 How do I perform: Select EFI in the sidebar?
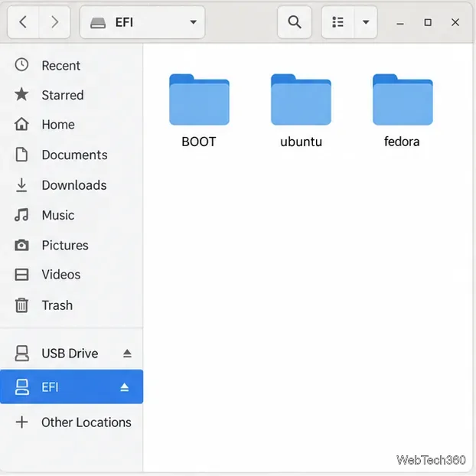click(x=71, y=386)
